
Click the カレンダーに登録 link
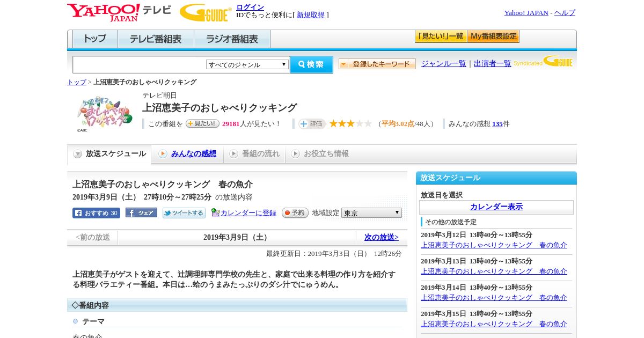click(248, 213)
